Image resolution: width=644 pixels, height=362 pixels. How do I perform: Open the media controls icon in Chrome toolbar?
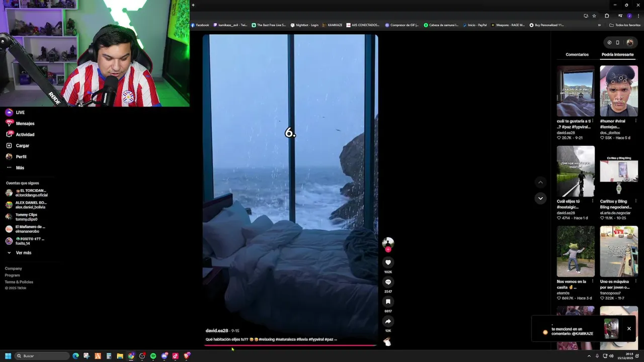620,16
